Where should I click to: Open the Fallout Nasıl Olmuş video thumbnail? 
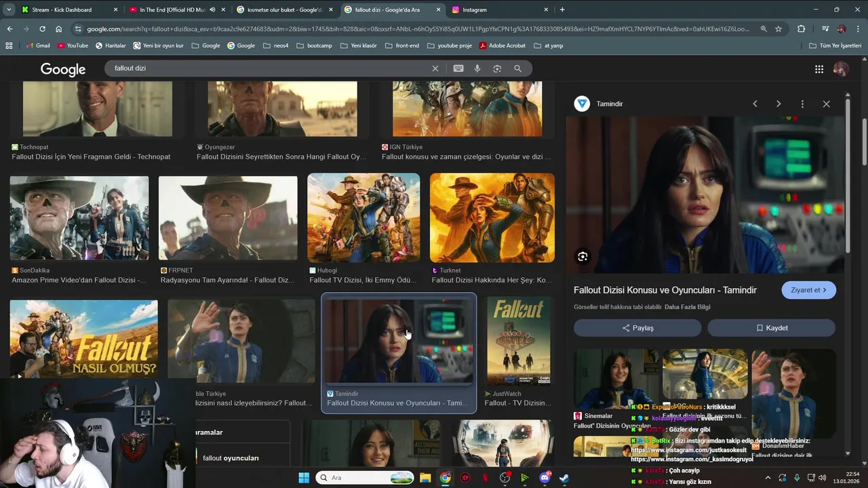pos(83,339)
